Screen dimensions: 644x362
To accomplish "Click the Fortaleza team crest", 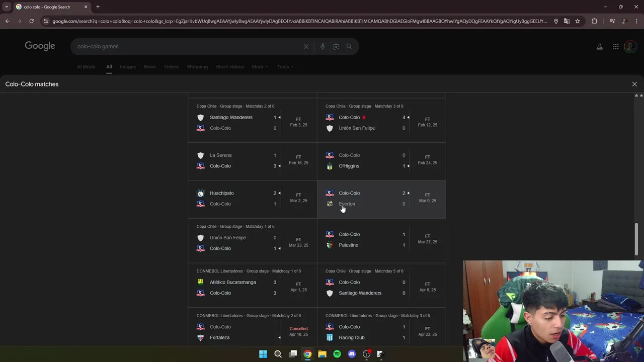I will click(200, 337).
